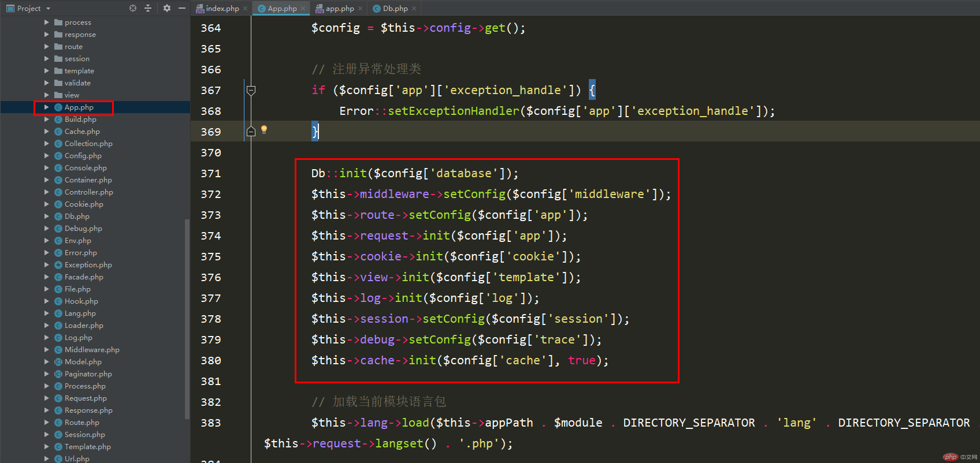Select the Db.php file icon in tree

click(x=58, y=216)
